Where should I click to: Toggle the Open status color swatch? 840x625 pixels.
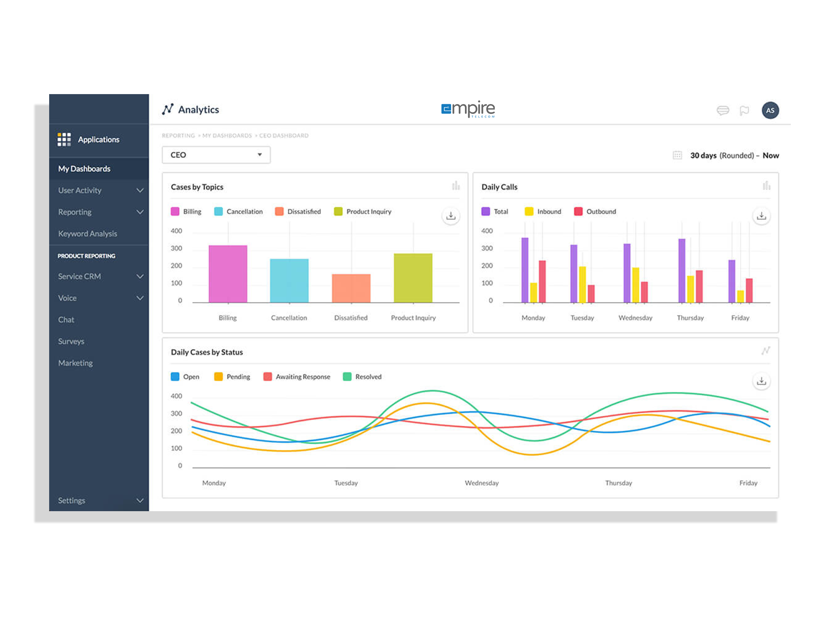click(175, 376)
